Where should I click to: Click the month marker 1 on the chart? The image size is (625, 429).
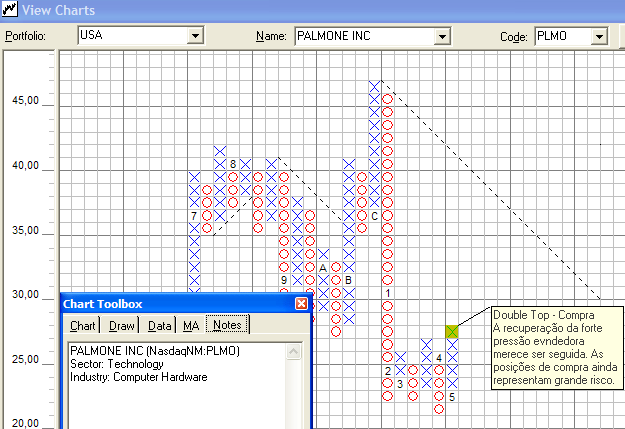click(387, 293)
